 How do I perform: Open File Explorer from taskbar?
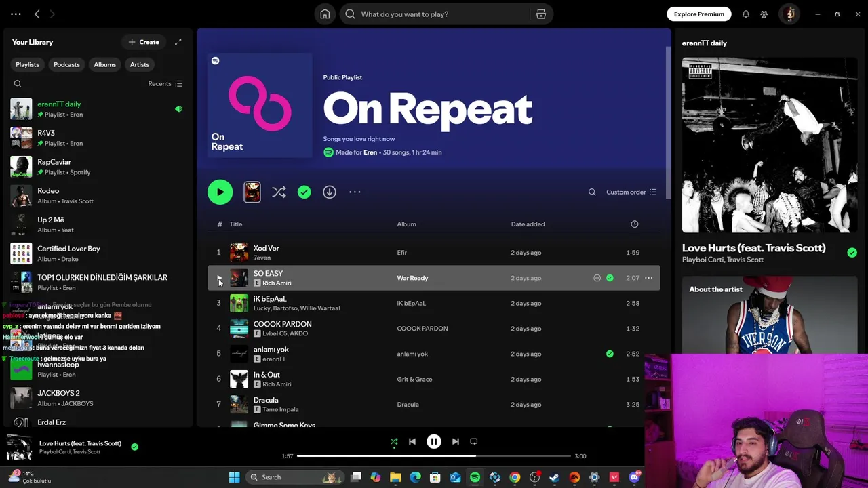click(x=395, y=477)
